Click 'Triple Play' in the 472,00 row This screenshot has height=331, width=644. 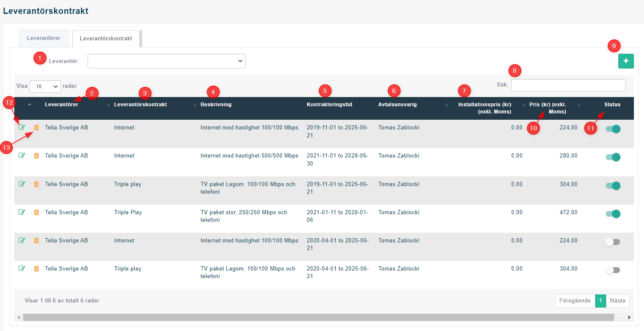(128, 212)
